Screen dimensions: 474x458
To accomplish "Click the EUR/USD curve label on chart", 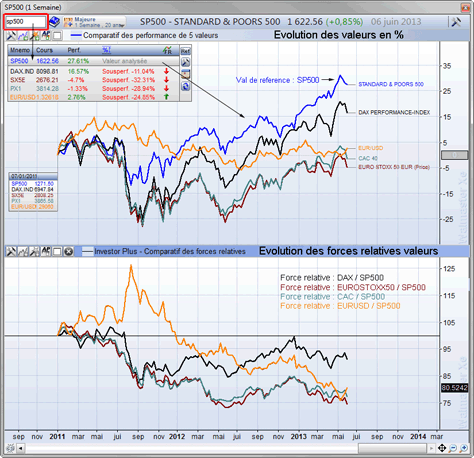I will click(371, 148).
